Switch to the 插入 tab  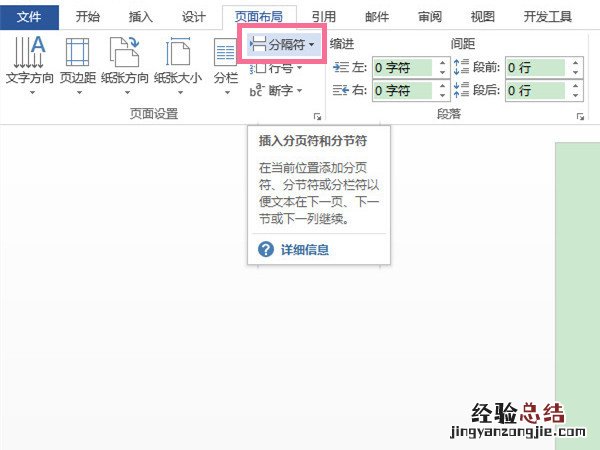142,16
